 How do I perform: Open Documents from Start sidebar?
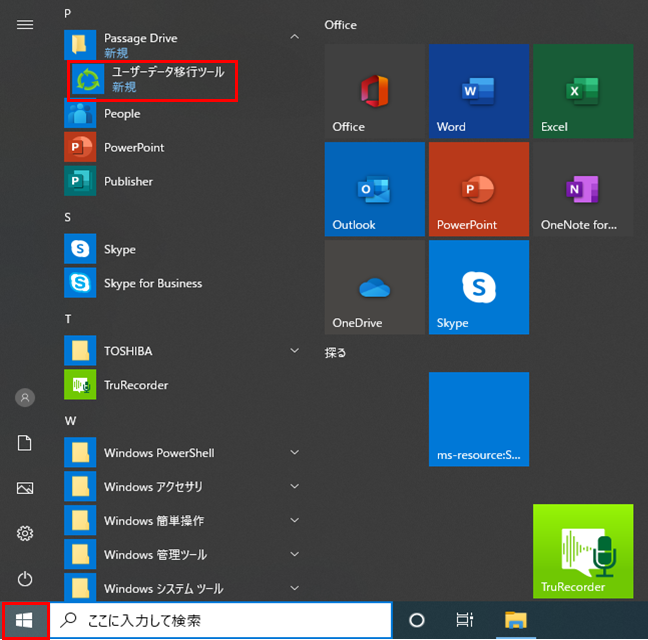pos(25,443)
